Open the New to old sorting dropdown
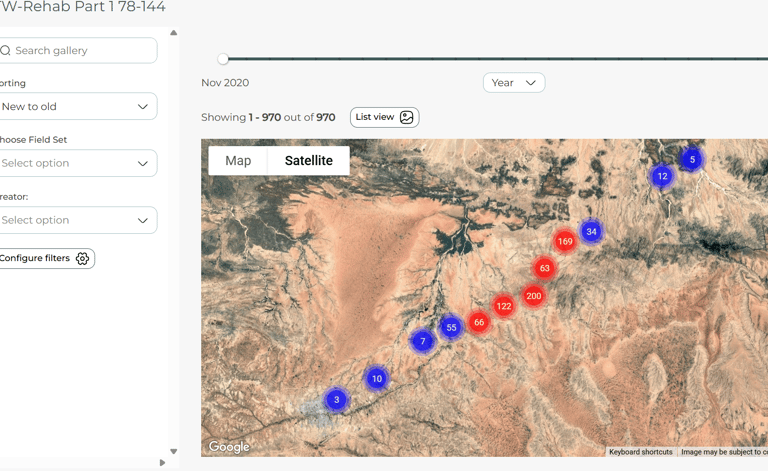The width and height of the screenshot is (768, 471). pos(77,106)
